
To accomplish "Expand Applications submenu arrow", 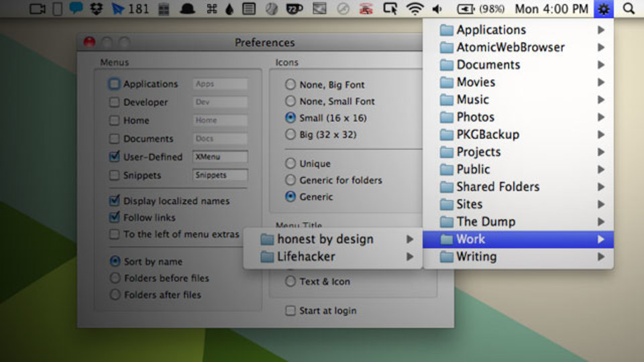I will click(601, 30).
